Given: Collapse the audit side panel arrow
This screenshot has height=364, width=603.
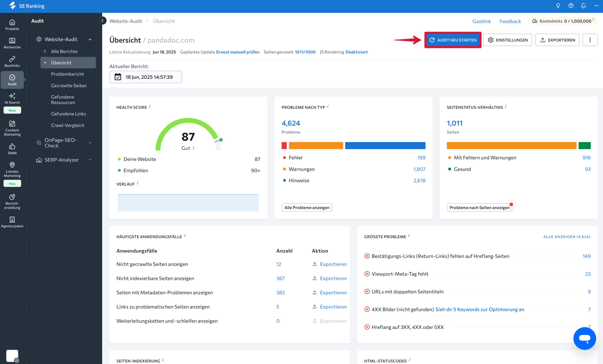Looking at the screenshot, I should [x=102, y=20].
